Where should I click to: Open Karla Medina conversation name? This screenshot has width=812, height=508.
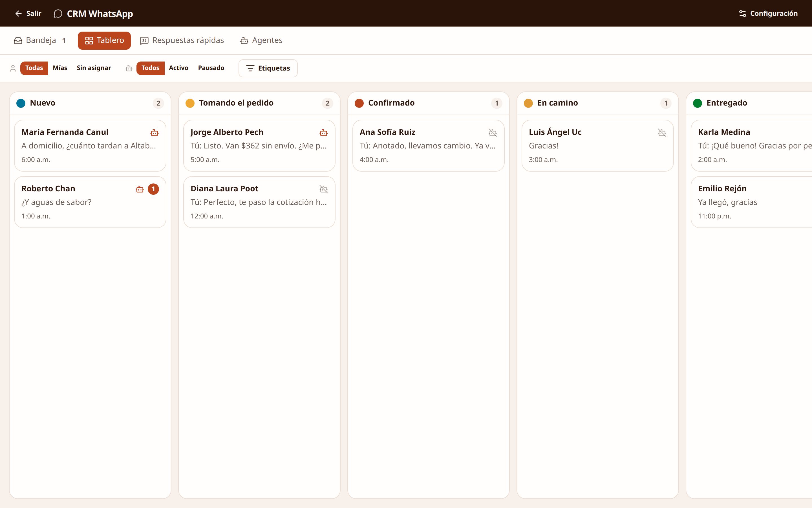[x=724, y=132]
